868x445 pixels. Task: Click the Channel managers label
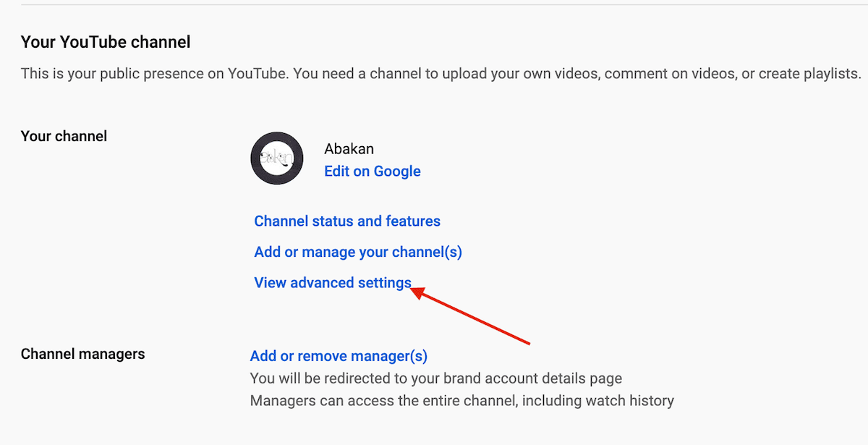(x=83, y=354)
